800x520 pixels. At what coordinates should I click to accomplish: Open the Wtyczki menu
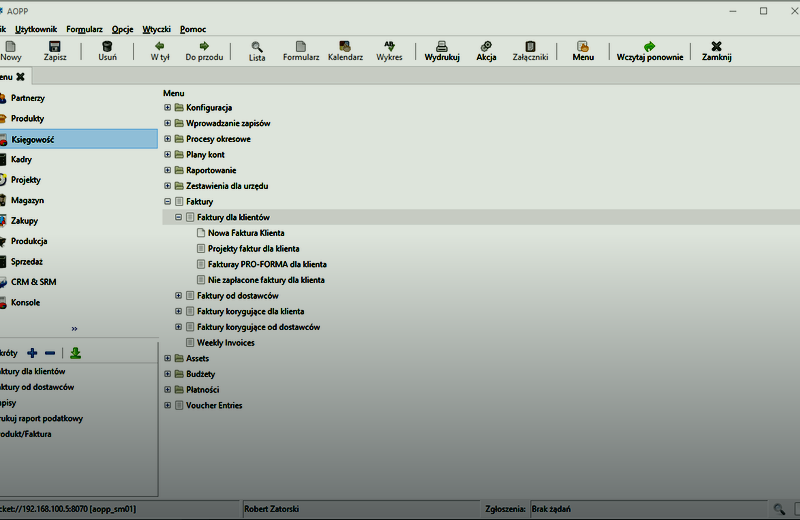(x=156, y=29)
